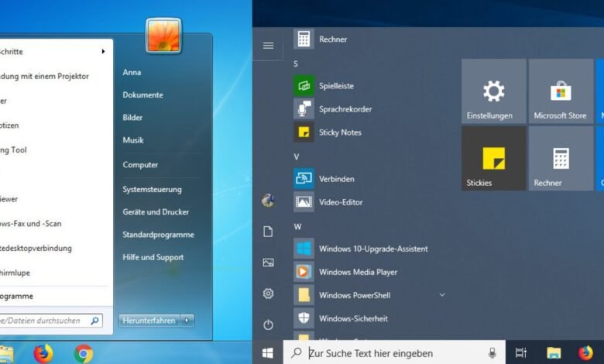604x364 pixels.
Task: Open File Explorer on Windows 10 taskbar
Action: click(x=554, y=353)
